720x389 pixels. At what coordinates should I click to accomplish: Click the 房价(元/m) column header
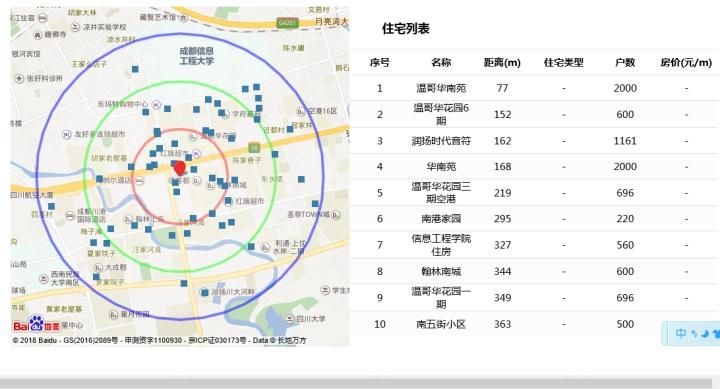(686, 62)
